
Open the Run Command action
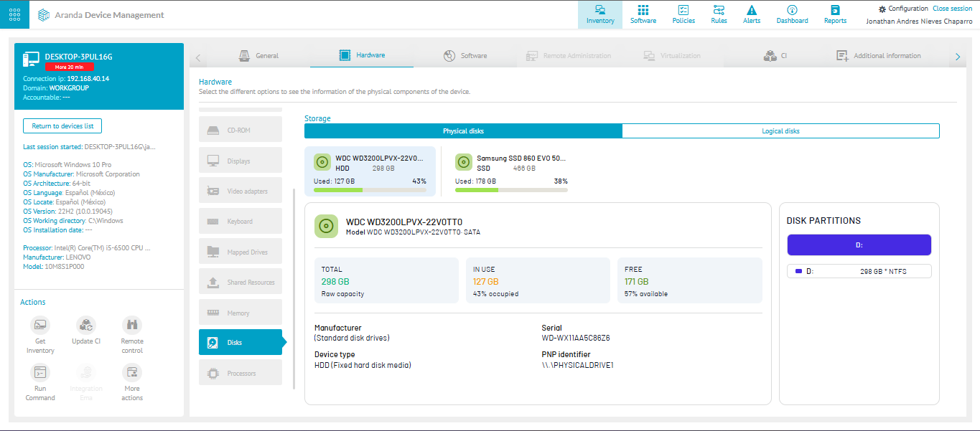40,372
